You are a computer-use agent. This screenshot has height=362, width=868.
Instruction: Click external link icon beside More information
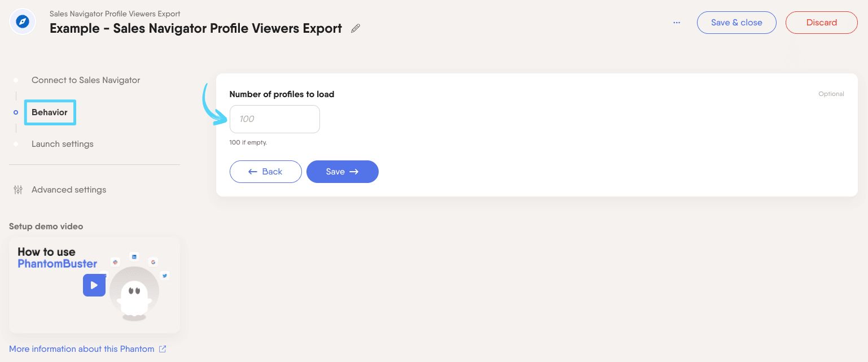coord(163,349)
